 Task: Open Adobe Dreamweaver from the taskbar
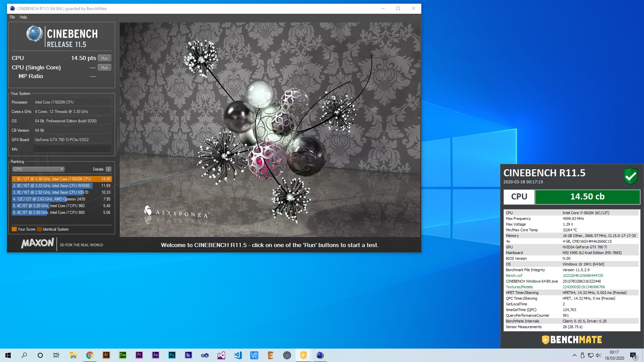pyautogui.click(x=122, y=355)
